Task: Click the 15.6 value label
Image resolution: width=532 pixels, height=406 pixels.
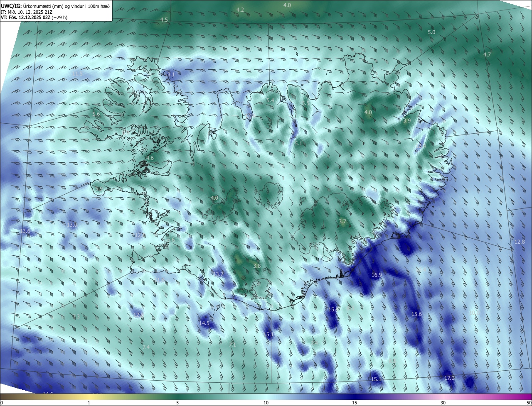Action: tap(416, 314)
